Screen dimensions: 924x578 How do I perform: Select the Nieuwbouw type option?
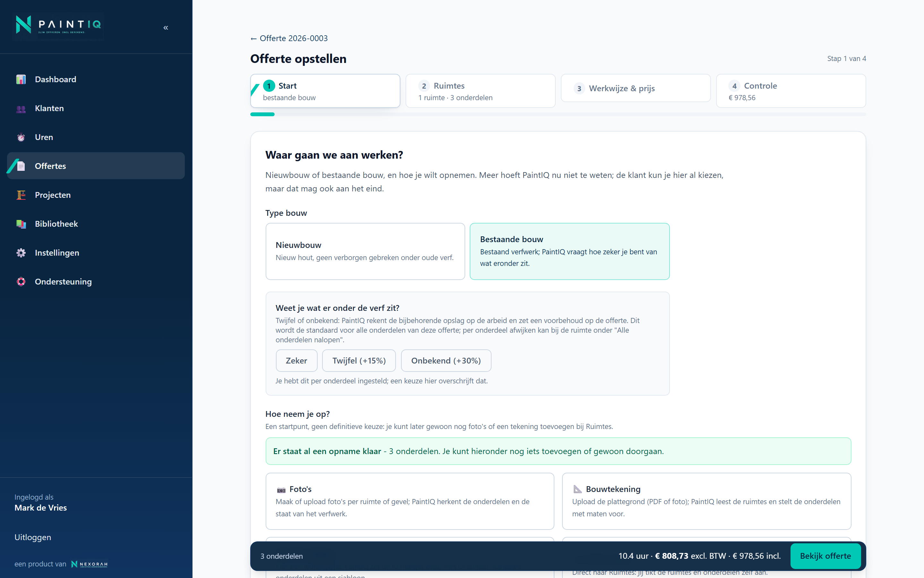[x=365, y=251]
